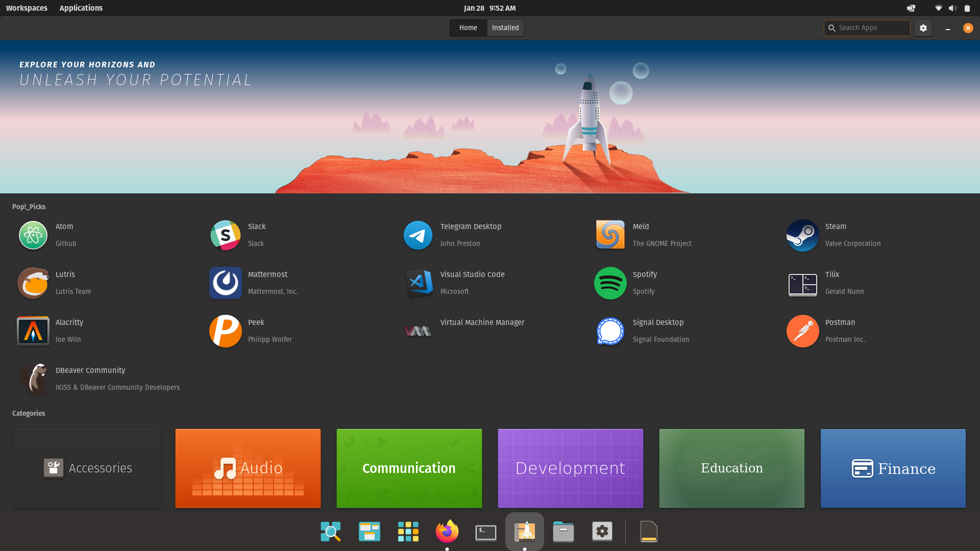Click the "Virtual Machine Manager" label
The width and height of the screenshot is (980, 551).
482,322
